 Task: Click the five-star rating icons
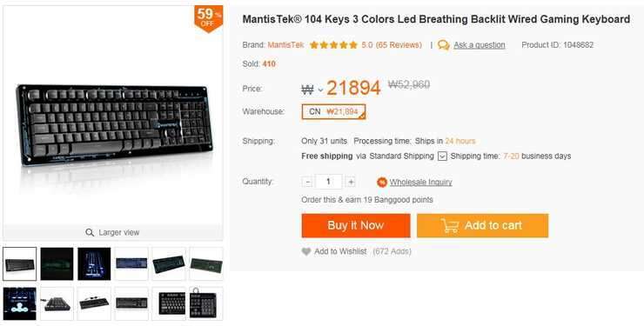coord(333,45)
